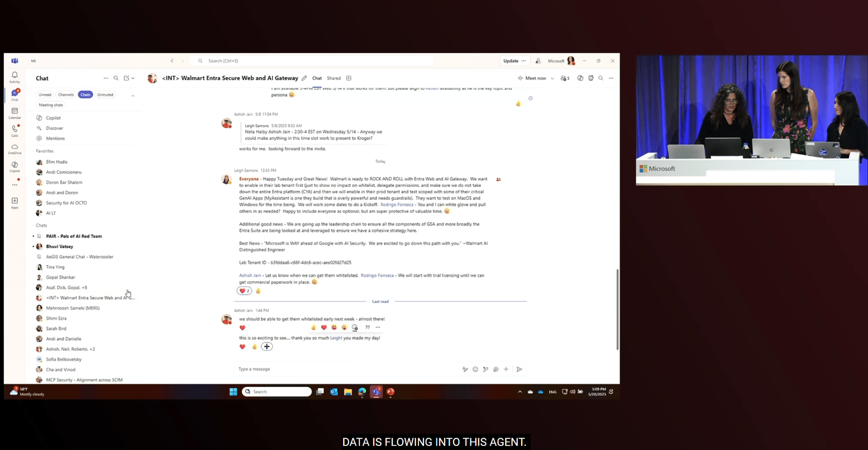Click the Type a message field
Image resolution: width=868 pixels, height=450 pixels.
click(x=348, y=369)
